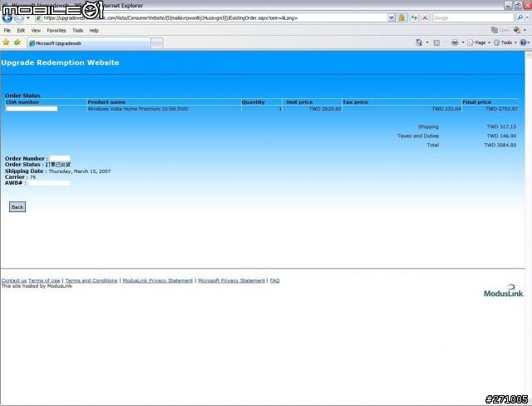
Task: Select the Microsoft Upgradeweb tab
Action: click(89, 43)
